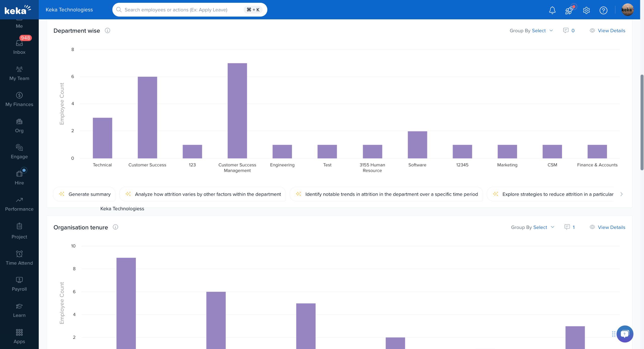Click View Details for Department wise
The height and width of the screenshot is (349, 644).
tap(608, 30)
